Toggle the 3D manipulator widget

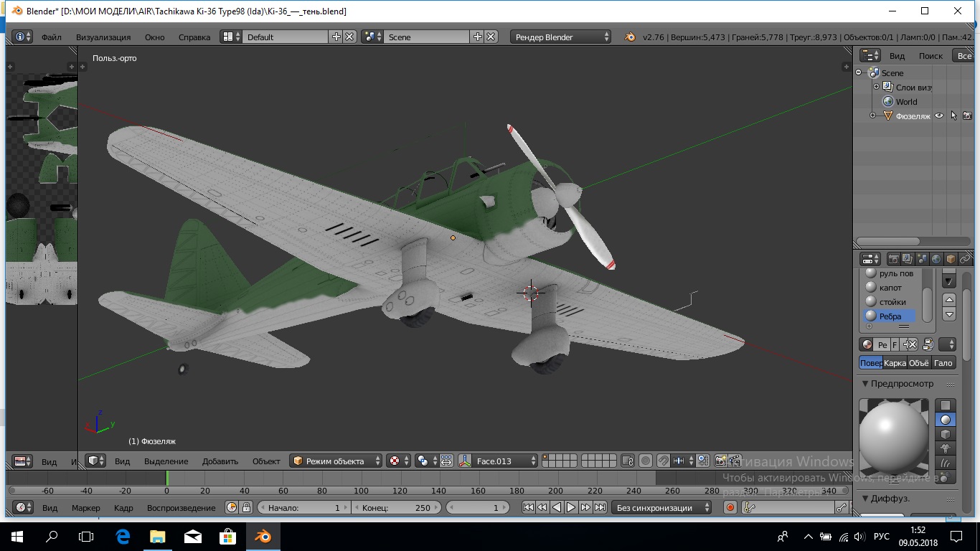pyautogui.click(x=464, y=461)
